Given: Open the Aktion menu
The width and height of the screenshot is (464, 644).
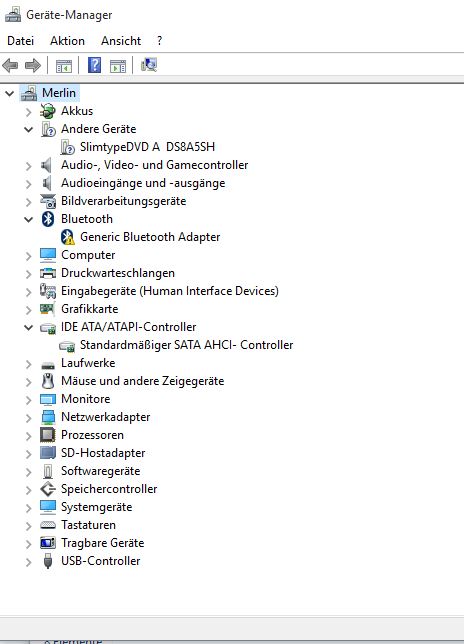Looking at the screenshot, I should pos(67,41).
